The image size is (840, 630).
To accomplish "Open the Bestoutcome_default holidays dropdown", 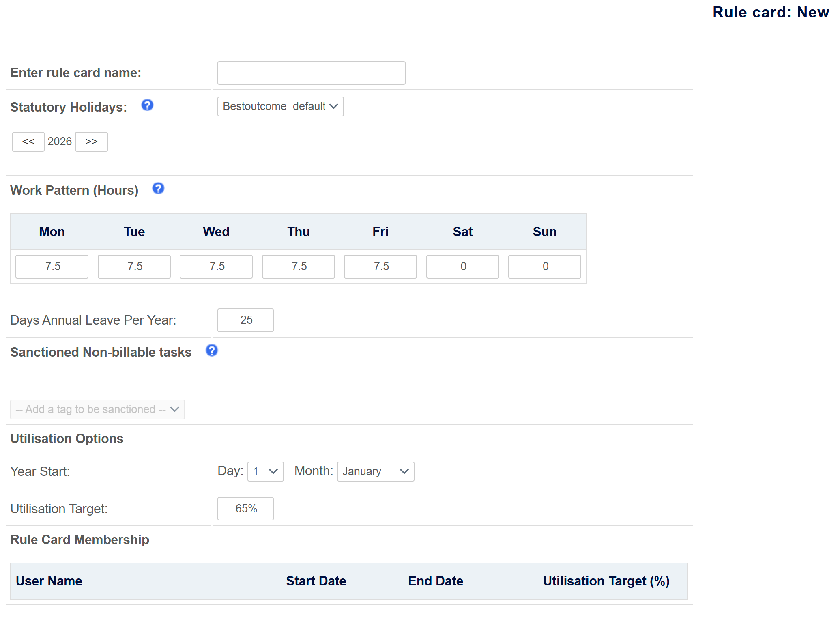I will point(280,106).
